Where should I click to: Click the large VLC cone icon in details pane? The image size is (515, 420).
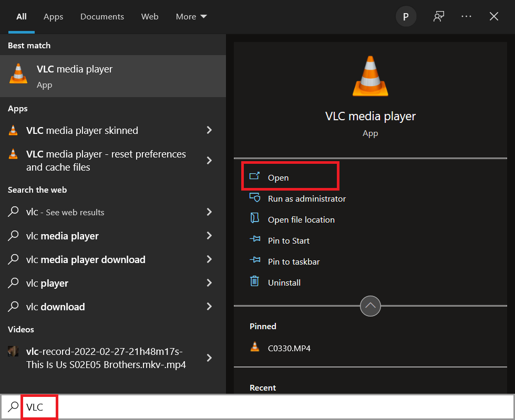coord(370,76)
